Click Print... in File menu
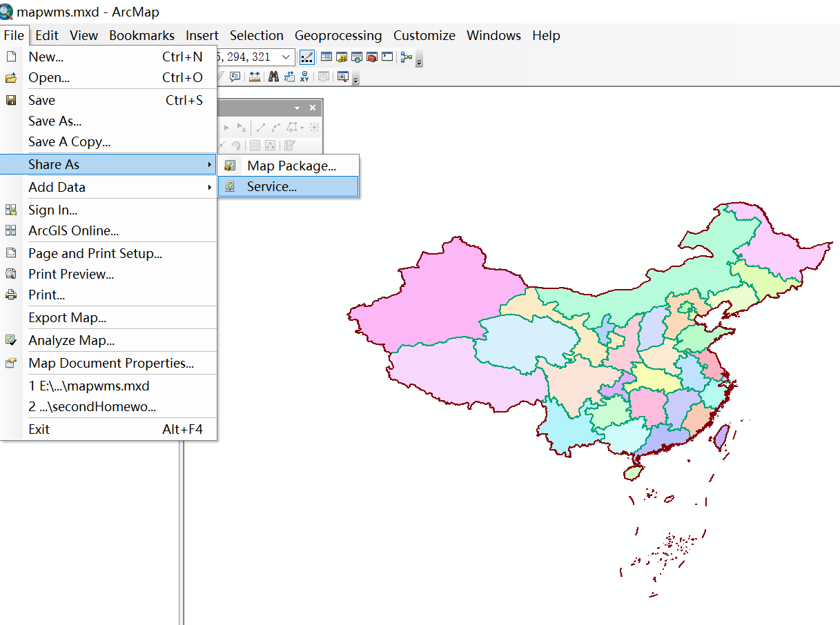The width and height of the screenshot is (840, 625). pos(109,295)
